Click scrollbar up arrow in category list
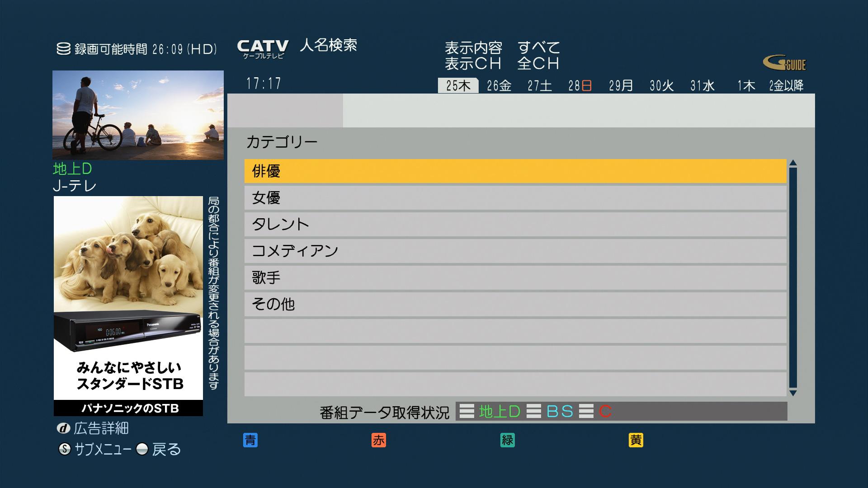This screenshot has height=488, width=868. click(x=793, y=163)
